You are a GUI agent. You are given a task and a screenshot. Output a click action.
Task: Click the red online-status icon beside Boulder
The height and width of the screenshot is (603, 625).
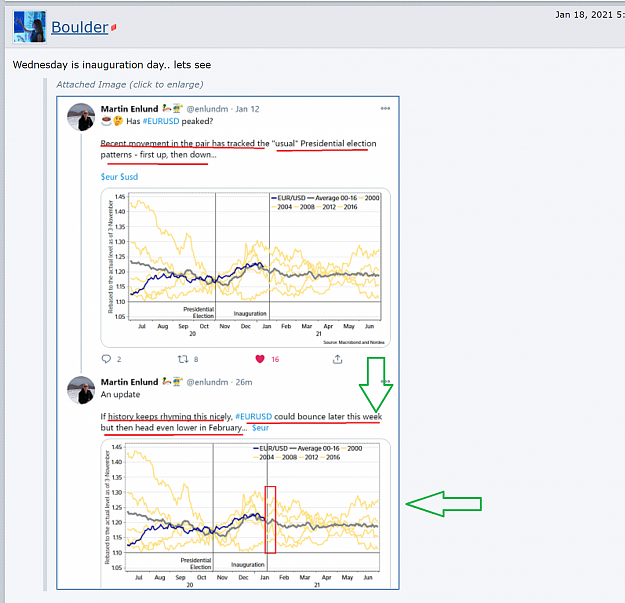114,27
